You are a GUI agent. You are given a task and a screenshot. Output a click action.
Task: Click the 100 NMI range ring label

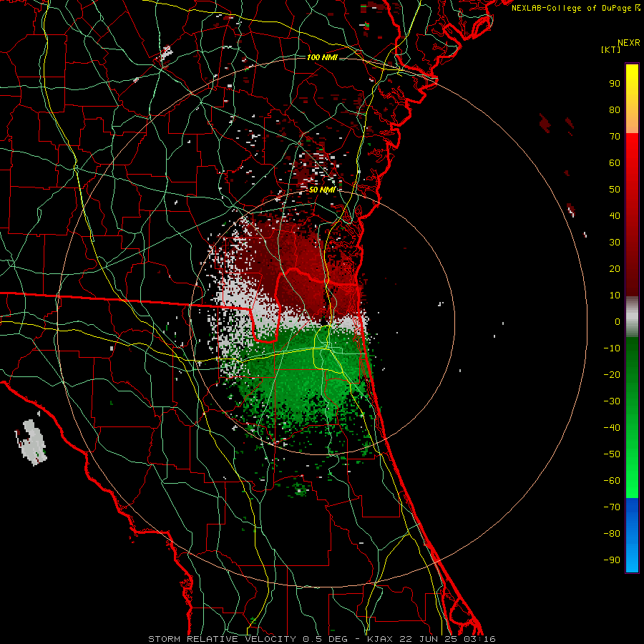coord(322,57)
